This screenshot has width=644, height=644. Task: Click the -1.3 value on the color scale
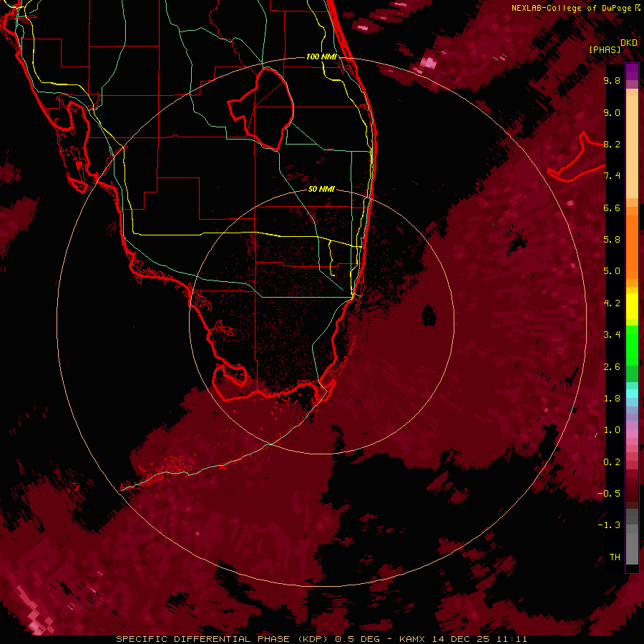click(610, 525)
